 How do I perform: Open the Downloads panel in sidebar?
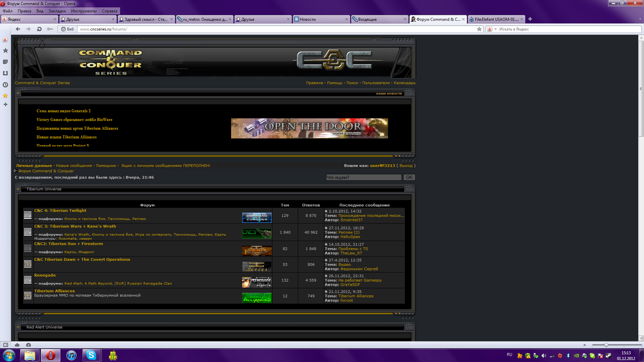pos(5,73)
